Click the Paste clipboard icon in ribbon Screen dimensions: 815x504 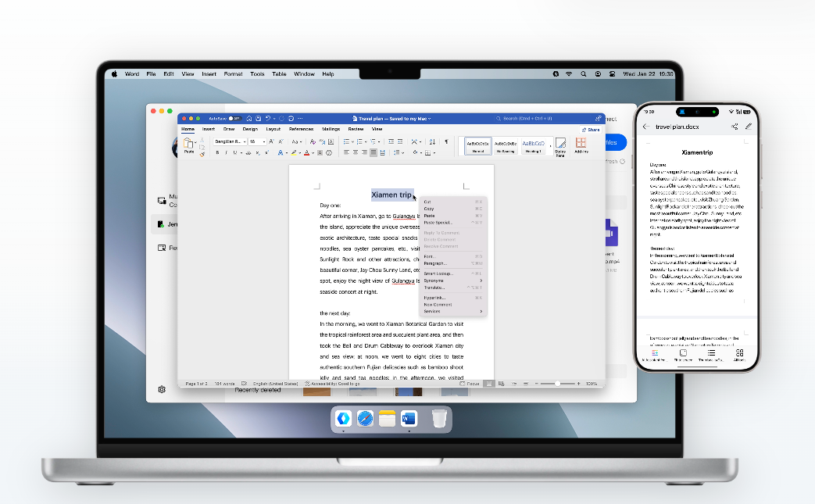(189, 144)
